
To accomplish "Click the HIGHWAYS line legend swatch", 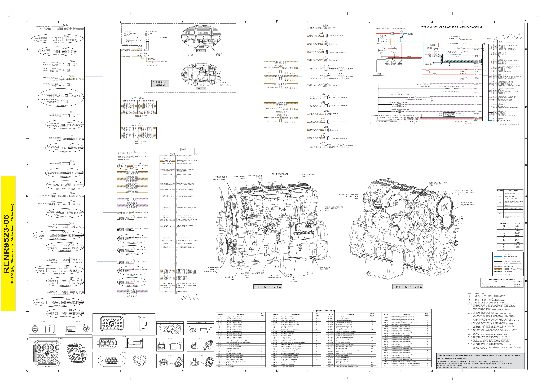I will coord(498,274).
